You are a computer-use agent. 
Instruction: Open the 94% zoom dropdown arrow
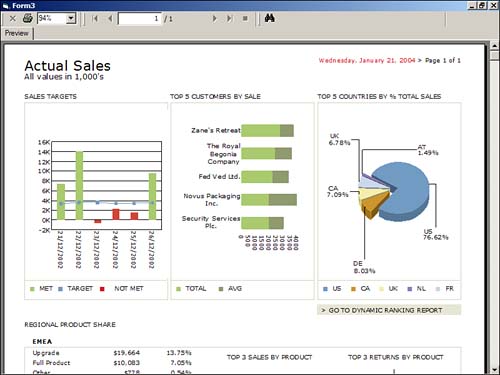click(70, 18)
